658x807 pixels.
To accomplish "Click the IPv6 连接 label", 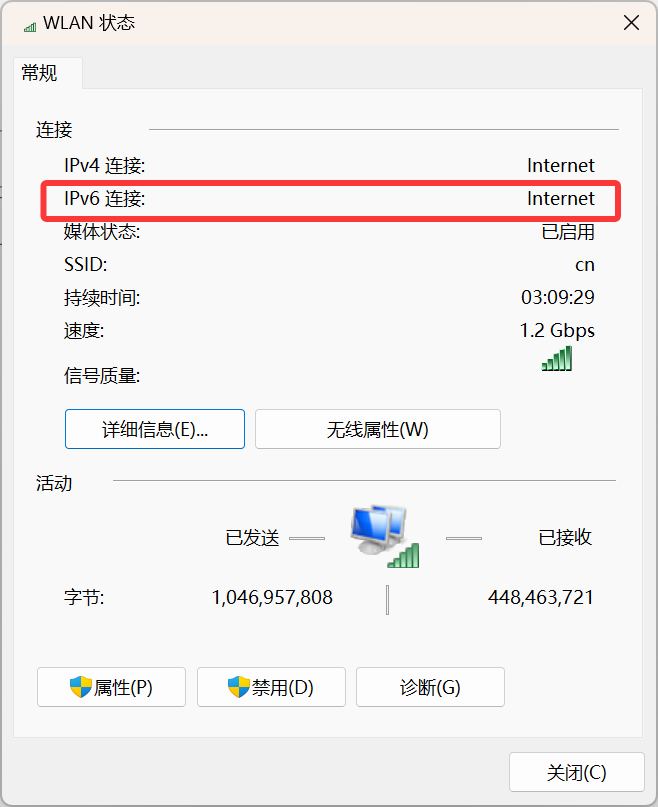I will point(105,199).
